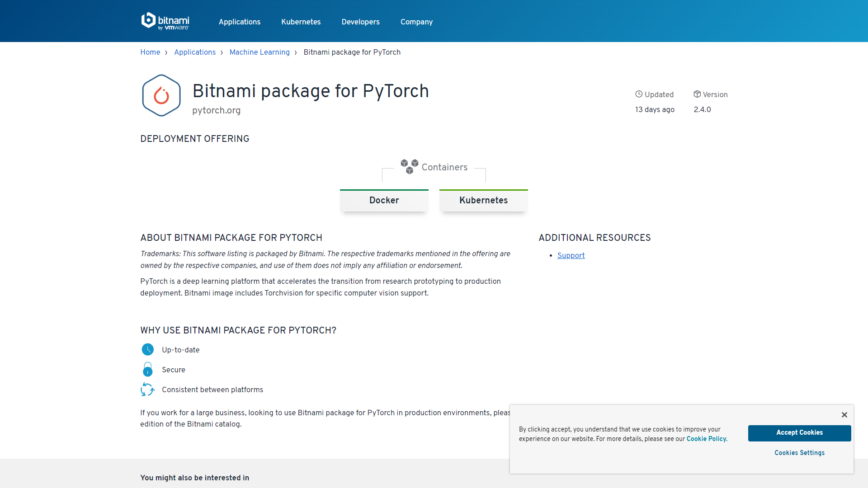This screenshot has width=868, height=488.
Task: Open the Cookie Policy link
Action: click(x=706, y=439)
